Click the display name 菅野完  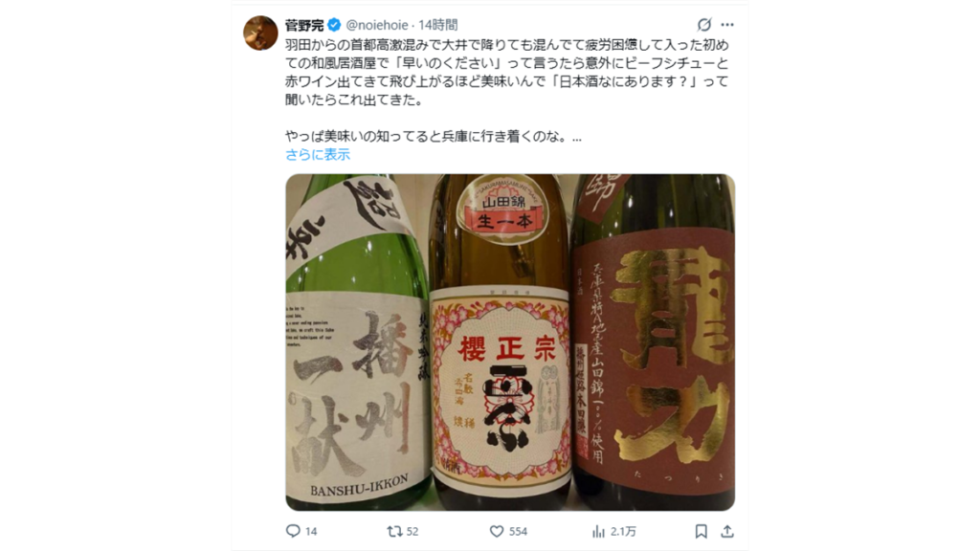[304, 25]
